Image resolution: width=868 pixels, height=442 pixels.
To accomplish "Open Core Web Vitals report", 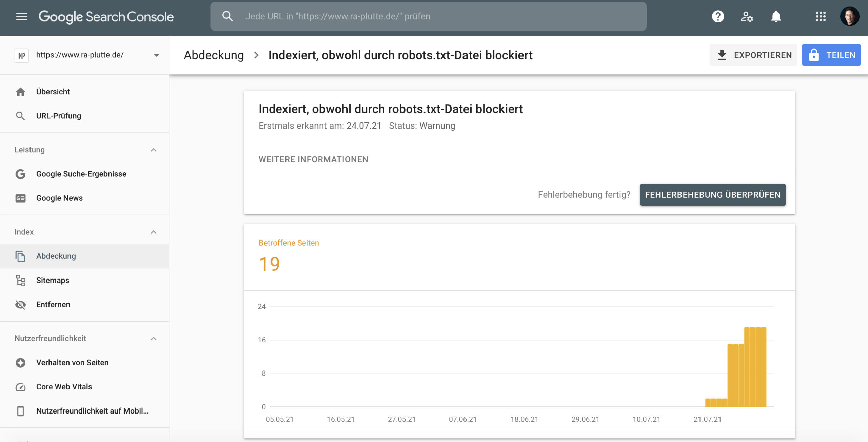I will coord(64,387).
